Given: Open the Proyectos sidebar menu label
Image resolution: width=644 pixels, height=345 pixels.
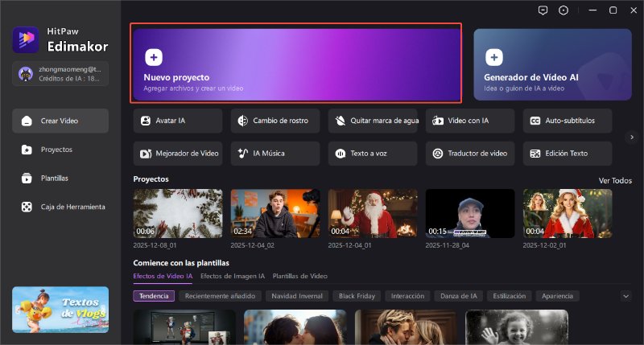Looking at the screenshot, I should click(x=56, y=150).
